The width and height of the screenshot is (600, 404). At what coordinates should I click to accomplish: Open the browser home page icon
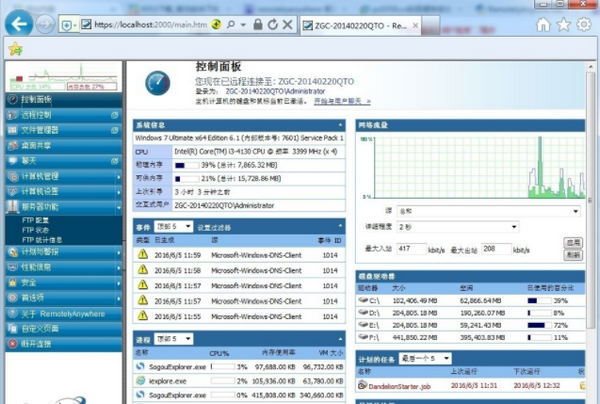[x=543, y=23]
